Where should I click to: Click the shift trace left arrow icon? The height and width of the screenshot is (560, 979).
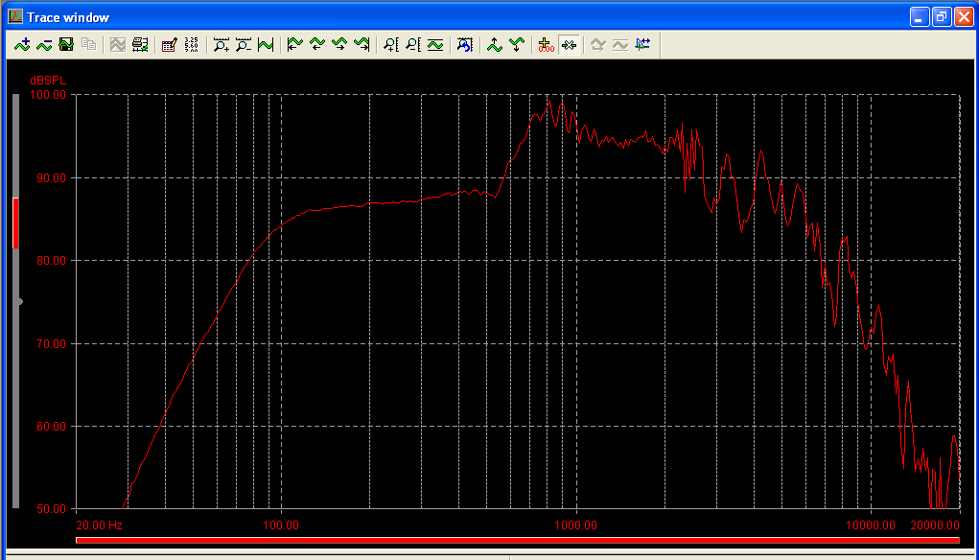pyautogui.click(x=317, y=45)
